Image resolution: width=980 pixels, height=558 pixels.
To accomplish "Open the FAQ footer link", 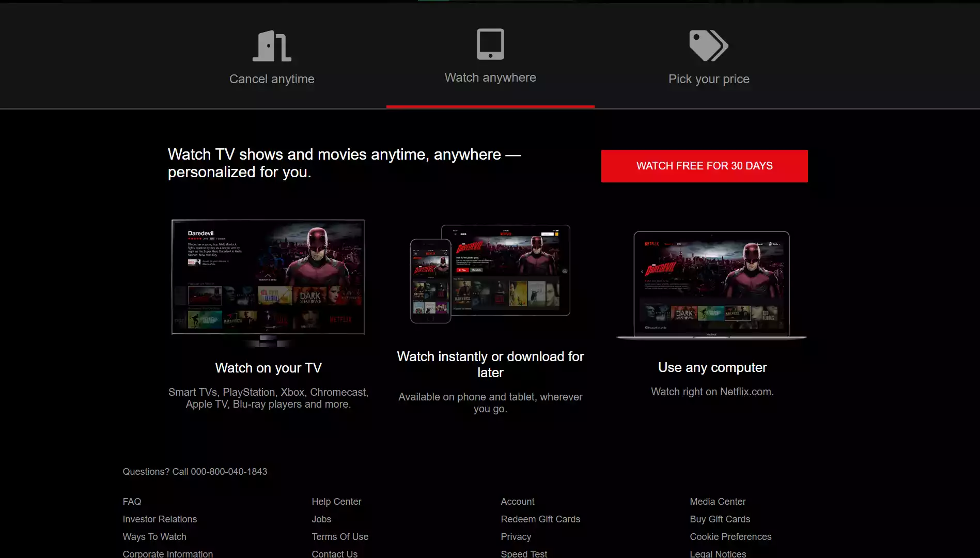I will (x=132, y=502).
